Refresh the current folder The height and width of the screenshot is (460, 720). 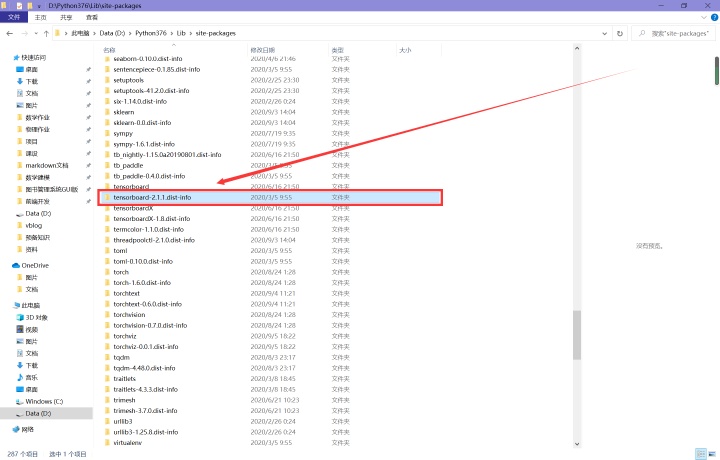coord(620,34)
